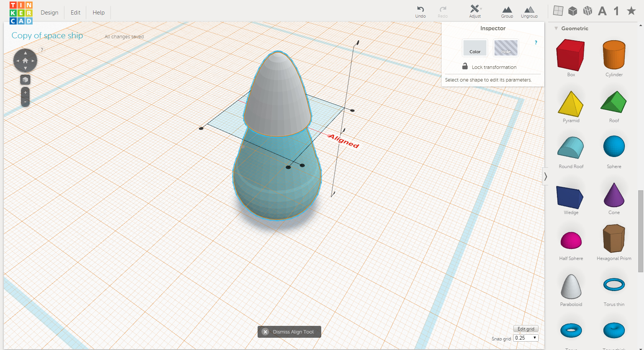Click the Redo button
Screen dimensions: 644x350
(x=443, y=11)
